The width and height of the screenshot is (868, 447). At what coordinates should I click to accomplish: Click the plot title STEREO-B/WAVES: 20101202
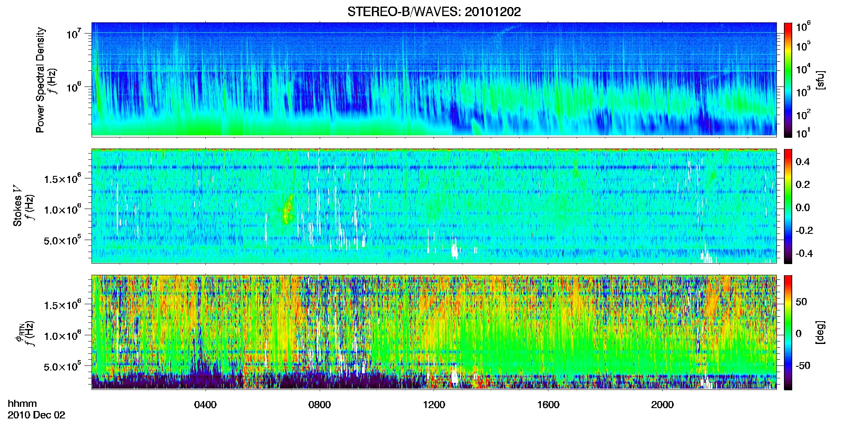(x=434, y=12)
